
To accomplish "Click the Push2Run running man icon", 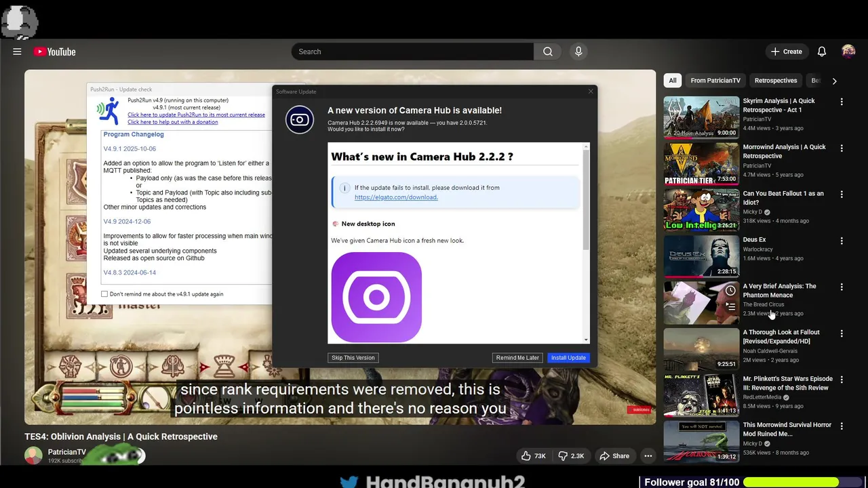I will click(x=107, y=110).
